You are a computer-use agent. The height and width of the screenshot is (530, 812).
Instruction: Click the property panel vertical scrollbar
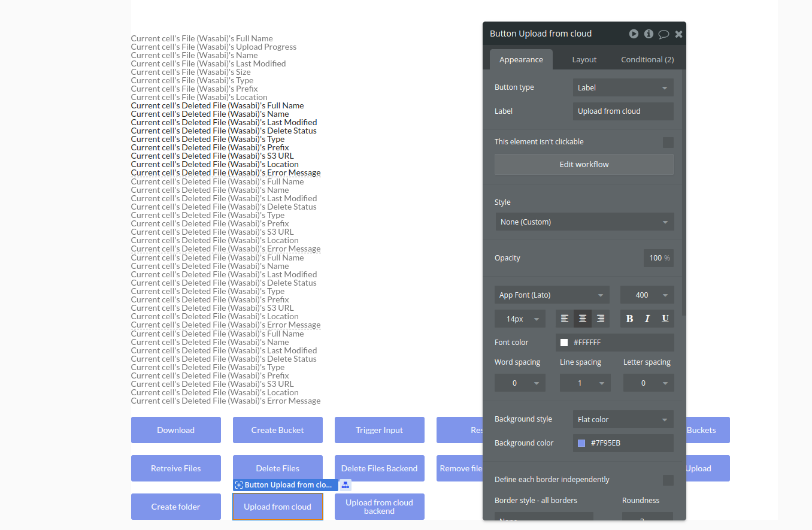point(684,193)
